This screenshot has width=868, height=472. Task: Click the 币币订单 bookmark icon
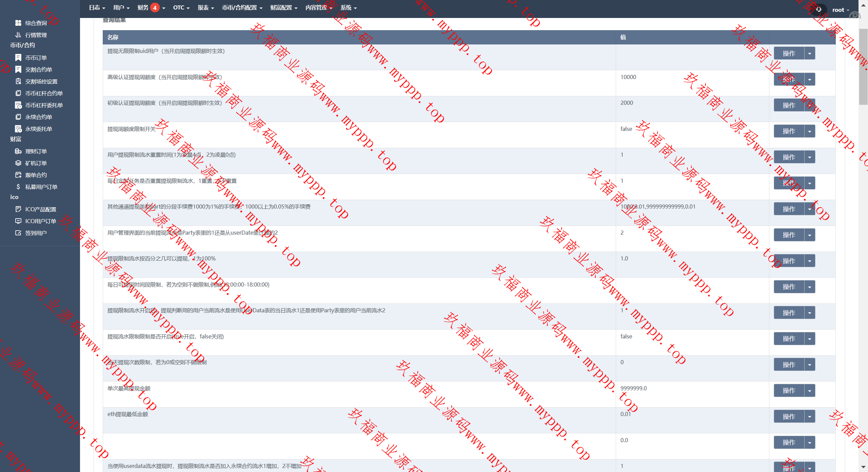pyautogui.click(x=18, y=58)
